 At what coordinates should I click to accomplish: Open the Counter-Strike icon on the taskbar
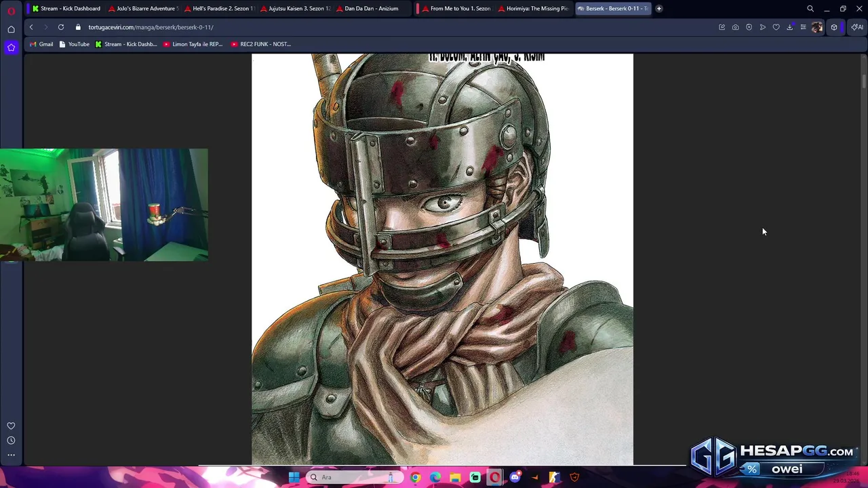(555, 477)
